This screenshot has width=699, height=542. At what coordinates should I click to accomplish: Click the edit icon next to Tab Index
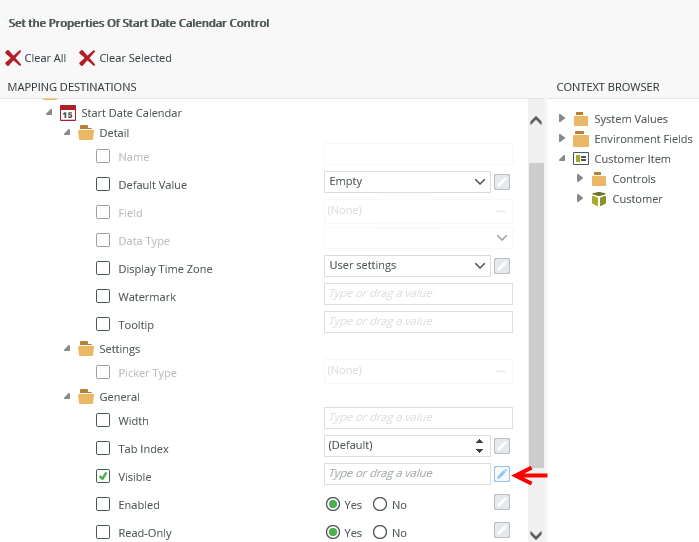pyautogui.click(x=502, y=446)
